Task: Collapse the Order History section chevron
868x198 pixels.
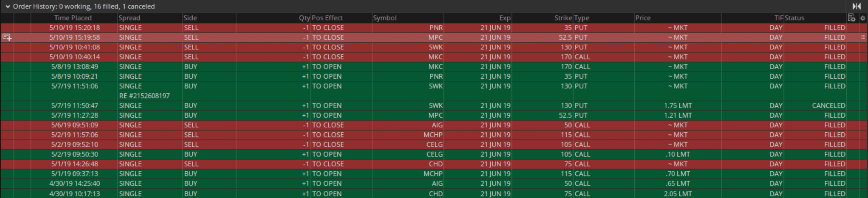Action: point(7,6)
